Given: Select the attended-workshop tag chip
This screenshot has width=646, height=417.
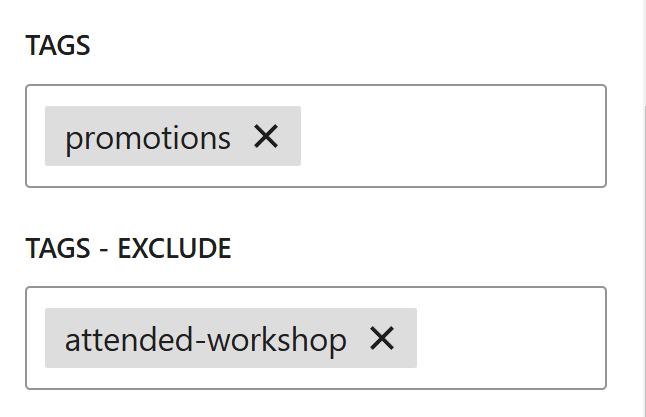Looking at the screenshot, I should pyautogui.click(x=206, y=339).
